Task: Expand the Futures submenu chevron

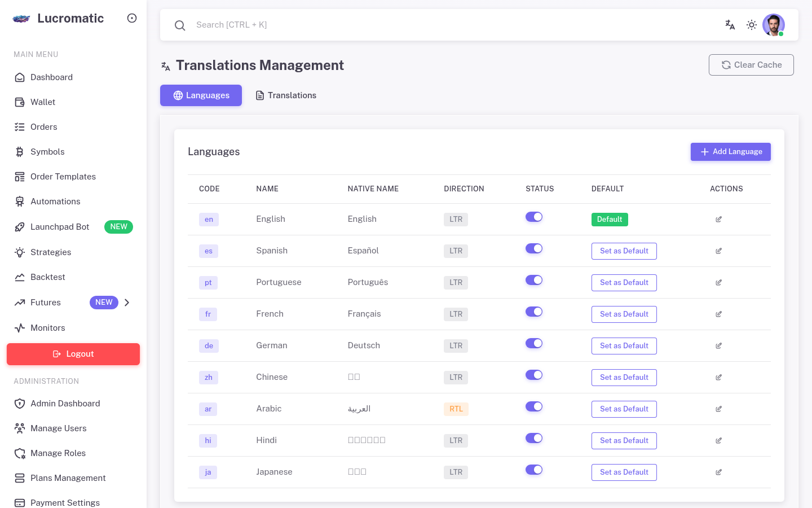Action: (x=127, y=303)
